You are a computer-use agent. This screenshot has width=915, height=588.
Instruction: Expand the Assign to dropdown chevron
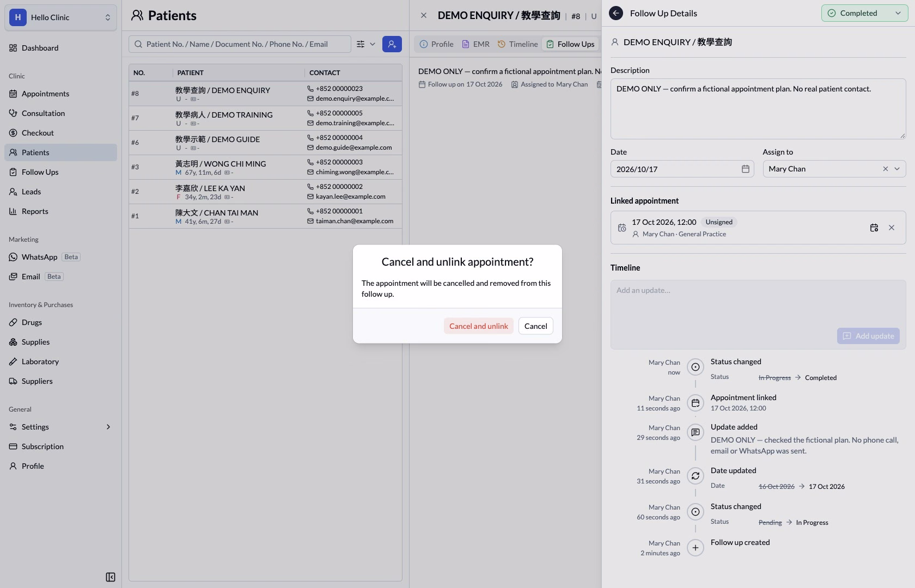tap(897, 169)
